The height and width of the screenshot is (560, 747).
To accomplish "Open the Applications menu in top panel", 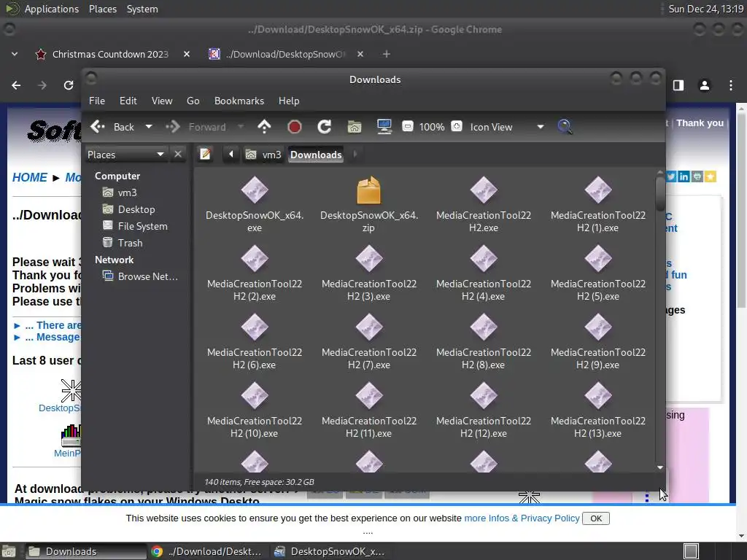I will 52,9.
